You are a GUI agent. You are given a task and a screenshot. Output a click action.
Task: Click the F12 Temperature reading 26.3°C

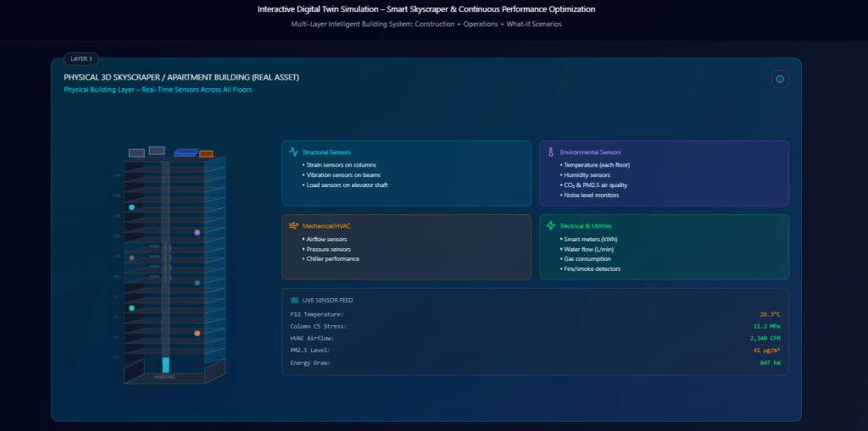(770, 314)
